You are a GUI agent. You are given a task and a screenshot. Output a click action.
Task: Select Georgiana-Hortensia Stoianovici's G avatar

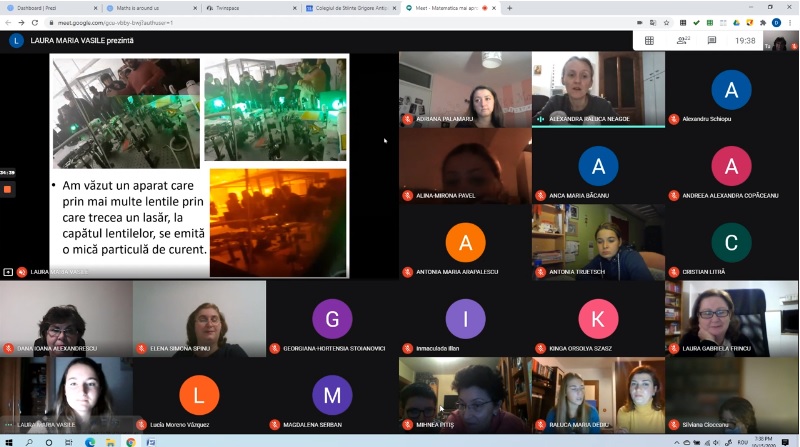(332, 319)
